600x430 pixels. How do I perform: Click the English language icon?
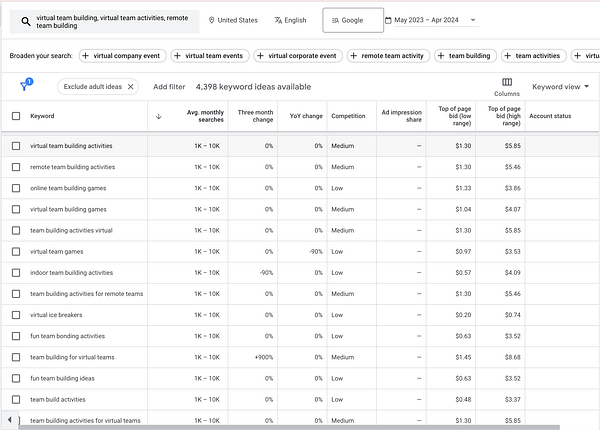[x=279, y=20]
